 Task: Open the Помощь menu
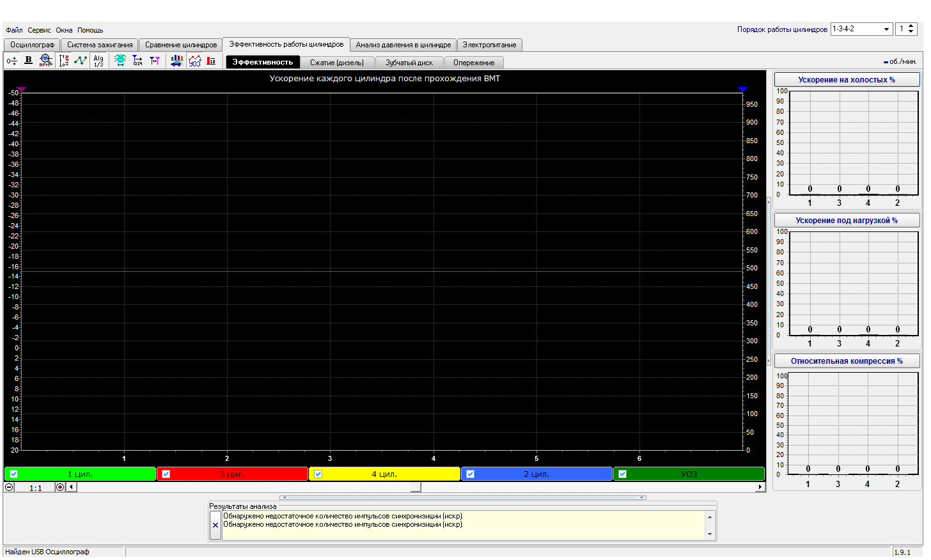point(90,30)
